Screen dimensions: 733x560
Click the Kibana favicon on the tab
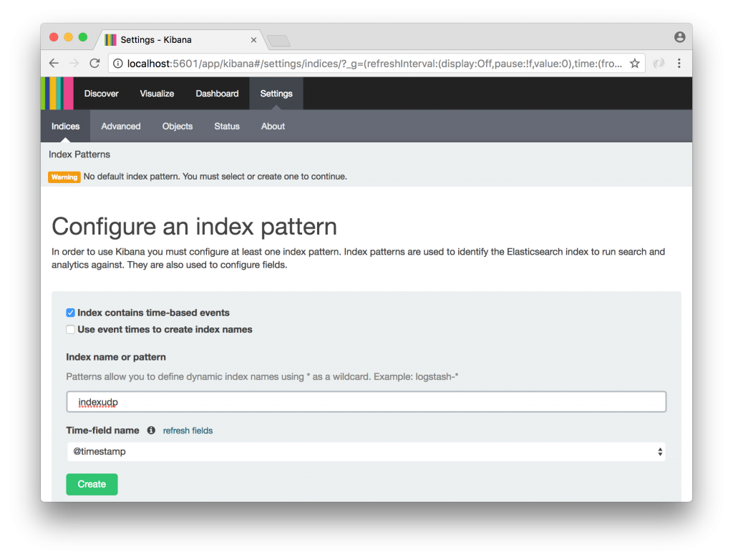tap(110, 40)
